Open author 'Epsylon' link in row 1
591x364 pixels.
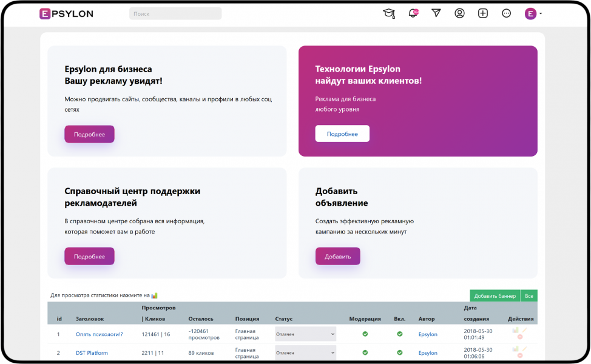point(428,334)
